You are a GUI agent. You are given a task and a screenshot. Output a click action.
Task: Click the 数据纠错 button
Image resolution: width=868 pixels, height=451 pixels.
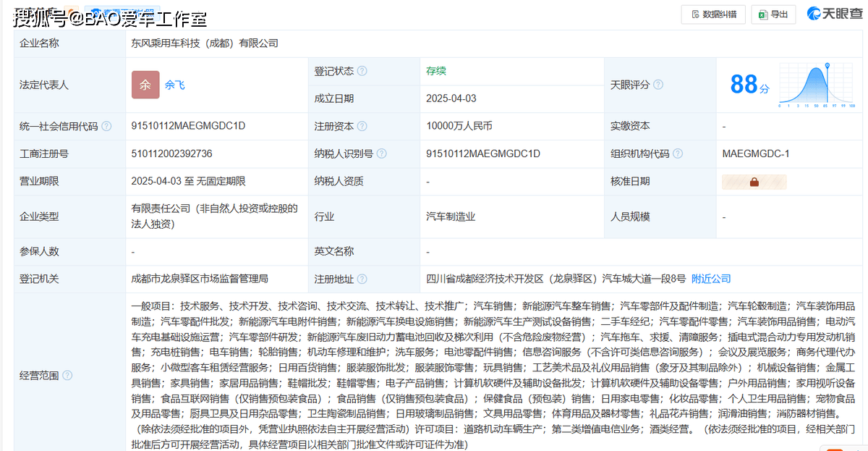point(713,14)
